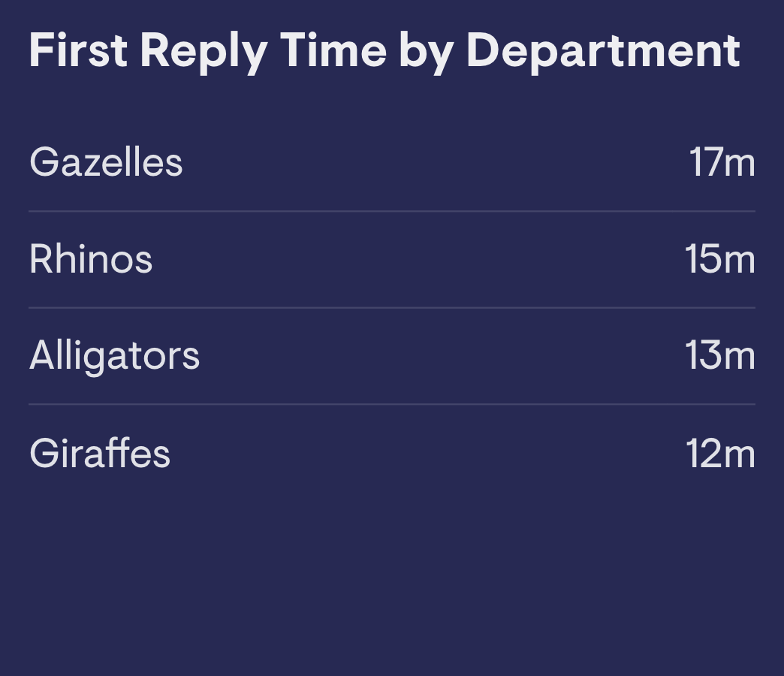Open the Rhinos department row
Image resolution: width=784 pixels, height=676 pixels.
tap(392, 259)
